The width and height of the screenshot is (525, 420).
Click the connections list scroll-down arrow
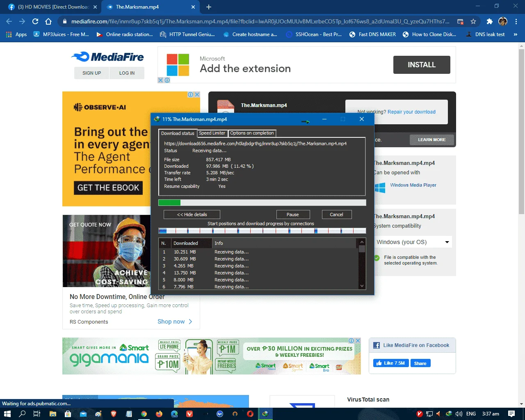click(x=362, y=286)
